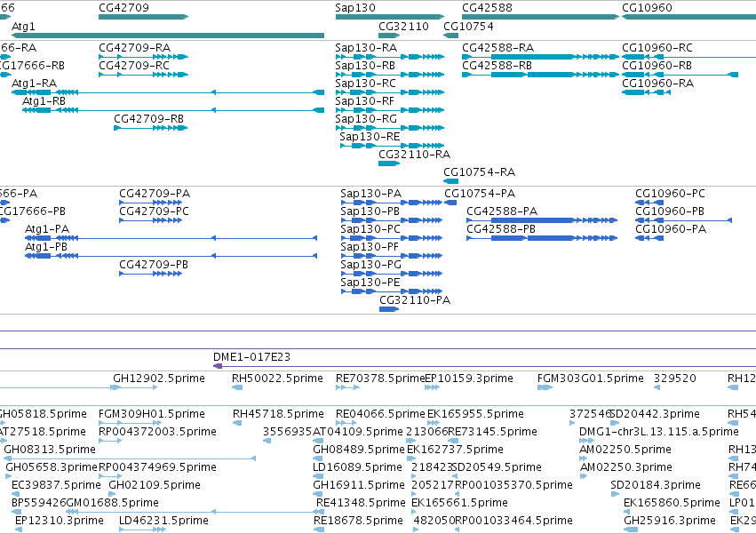Image resolution: width=756 pixels, height=534 pixels.
Task: Select EST EK165955.5prime
Action: (x=434, y=423)
